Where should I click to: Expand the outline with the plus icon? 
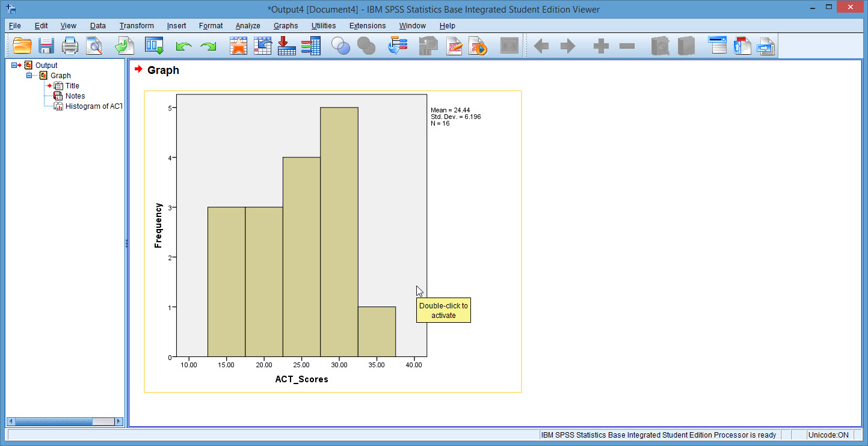click(601, 46)
